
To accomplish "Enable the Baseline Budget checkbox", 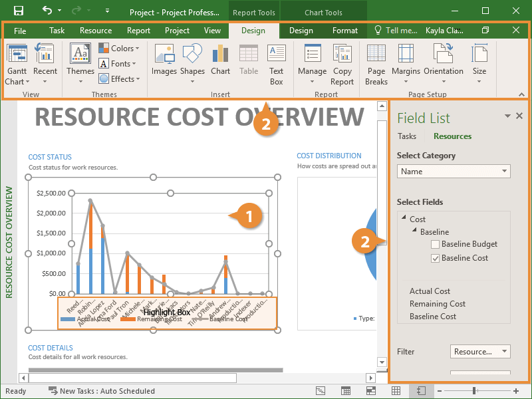I will (x=435, y=245).
